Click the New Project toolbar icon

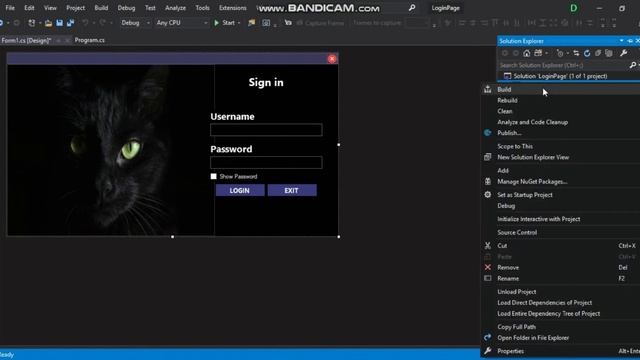pyautogui.click(x=31, y=23)
